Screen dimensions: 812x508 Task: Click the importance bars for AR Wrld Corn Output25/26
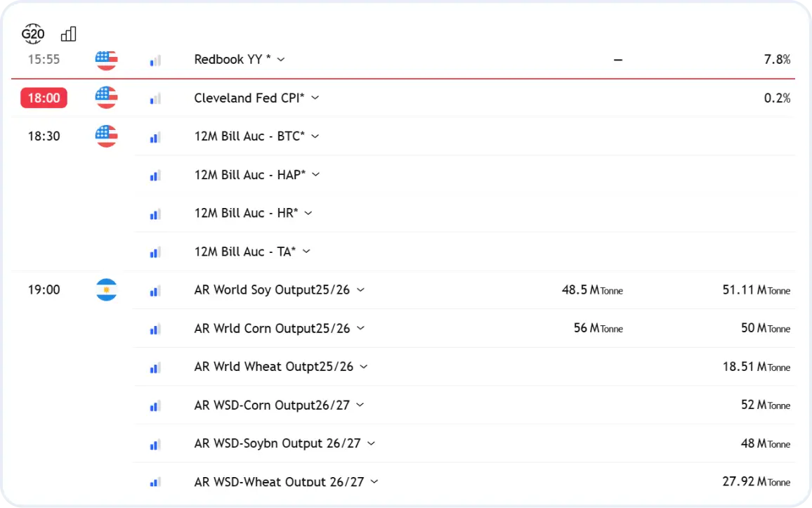(x=155, y=330)
